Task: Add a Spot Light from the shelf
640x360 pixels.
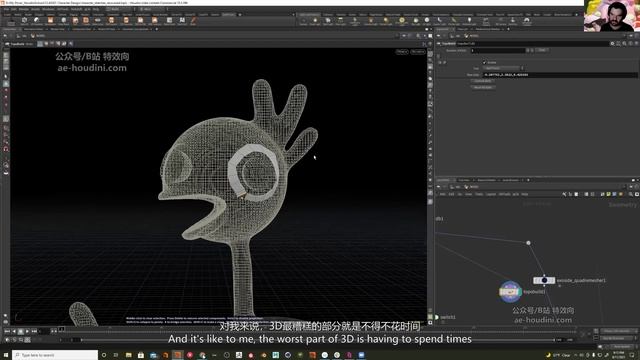Action: click(328, 20)
